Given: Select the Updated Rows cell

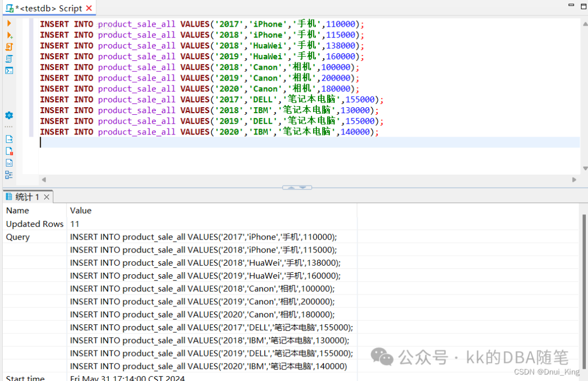Looking at the screenshot, I should [x=34, y=224].
